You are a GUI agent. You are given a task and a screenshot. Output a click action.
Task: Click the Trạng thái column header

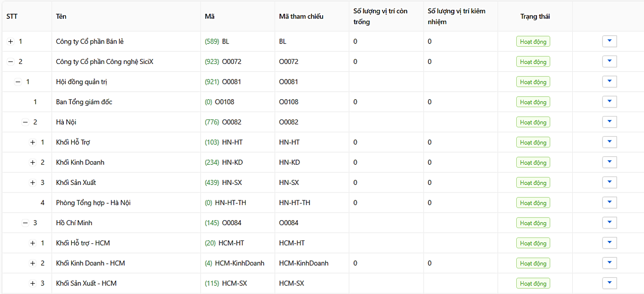point(535,16)
